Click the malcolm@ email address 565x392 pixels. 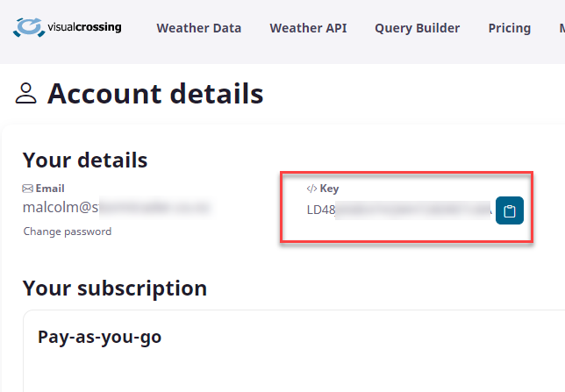click(x=117, y=208)
